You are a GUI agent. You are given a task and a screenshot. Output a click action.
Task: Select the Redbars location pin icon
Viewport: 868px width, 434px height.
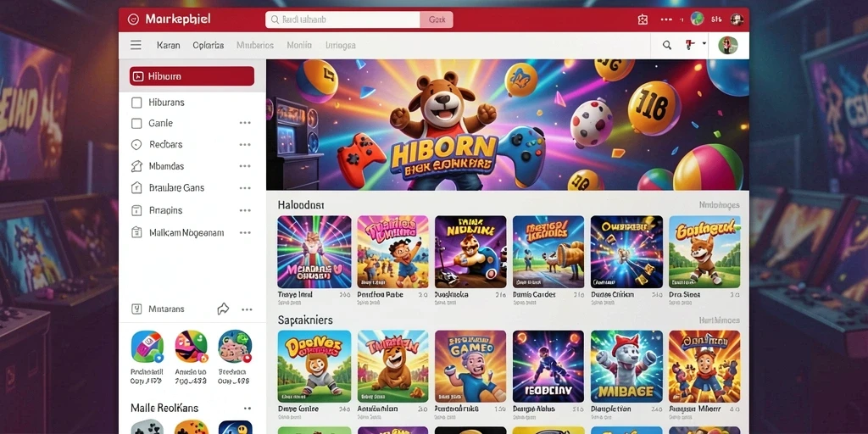coord(136,145)
